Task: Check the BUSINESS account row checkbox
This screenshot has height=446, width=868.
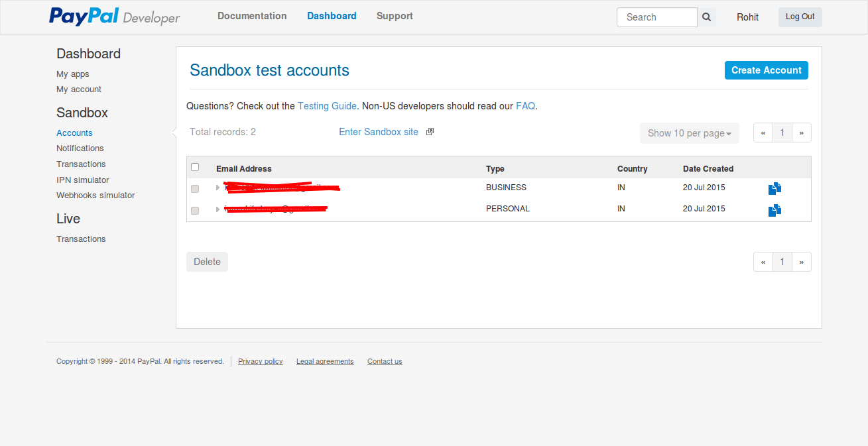Action: (x=195, y=189)
